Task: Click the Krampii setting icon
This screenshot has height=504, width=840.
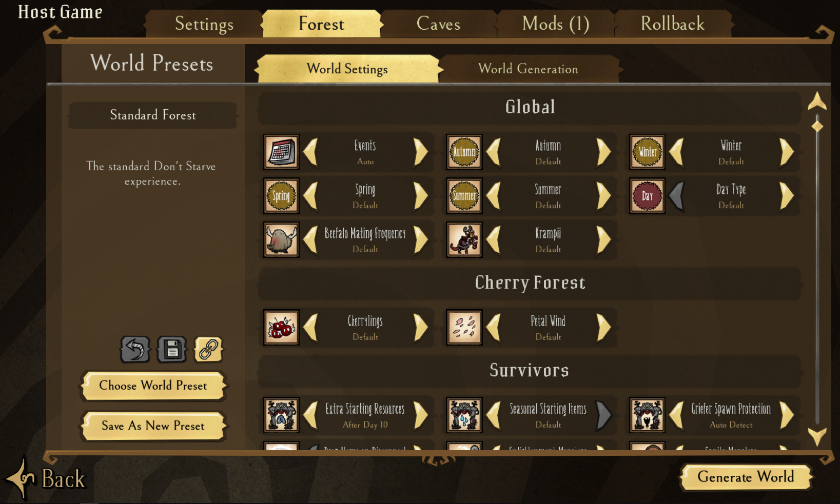Action: [x=464, y=239]
